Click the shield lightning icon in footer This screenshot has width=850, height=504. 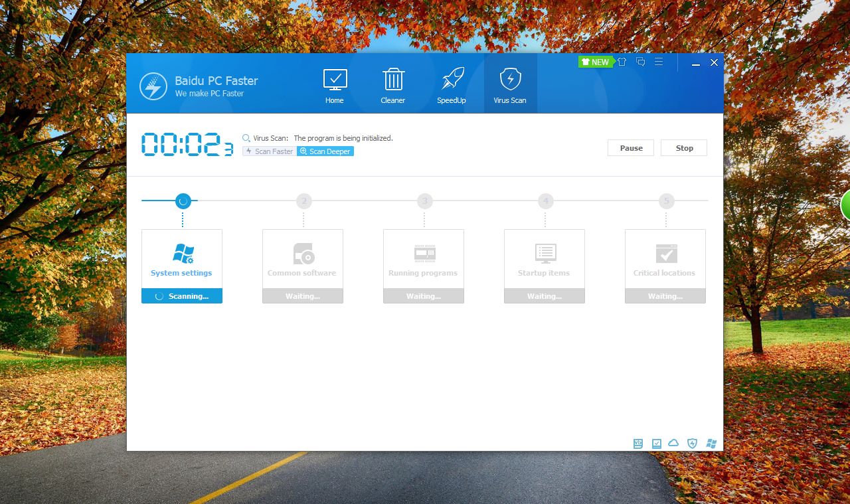(693, 444)
